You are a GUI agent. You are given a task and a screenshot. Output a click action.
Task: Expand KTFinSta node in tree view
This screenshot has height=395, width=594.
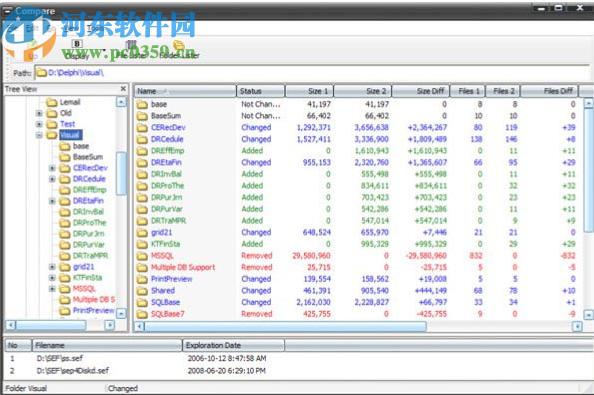(x=52, y=278)
